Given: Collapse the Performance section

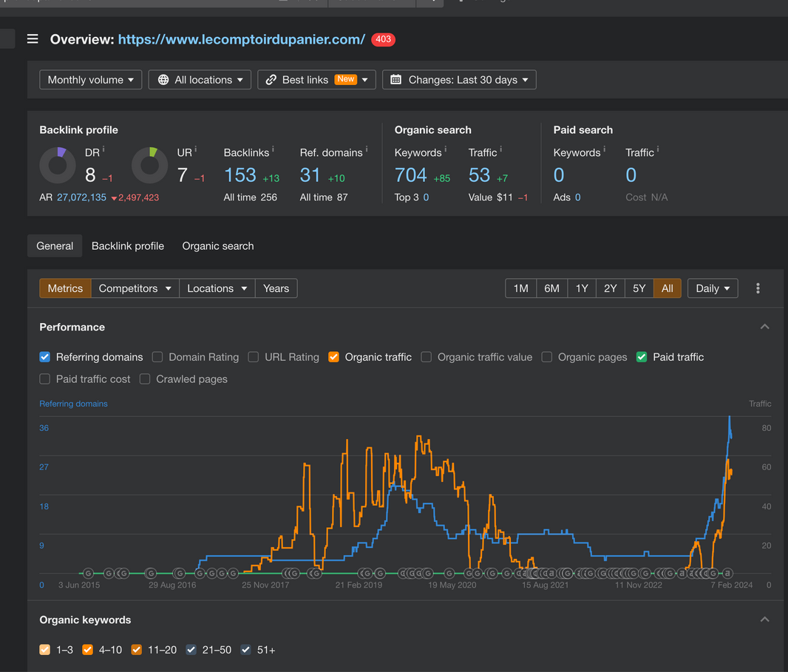Looking at the screenshot, I should point(765,327).
